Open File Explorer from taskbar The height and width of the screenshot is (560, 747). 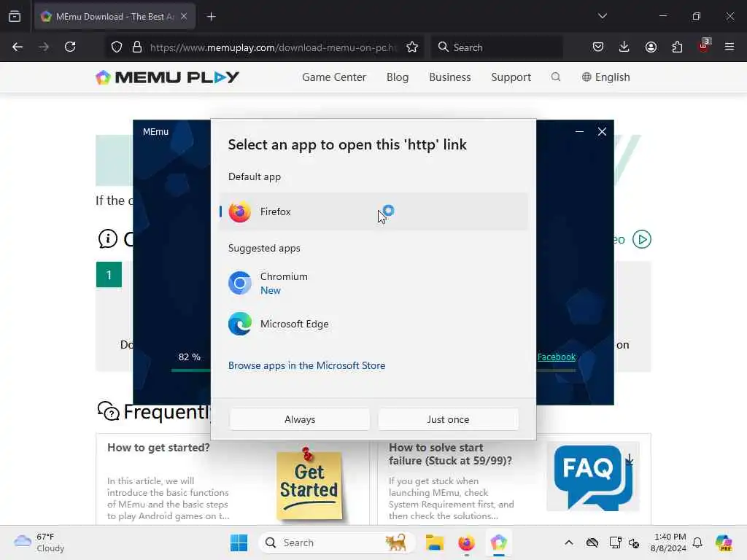click(435, 542)
